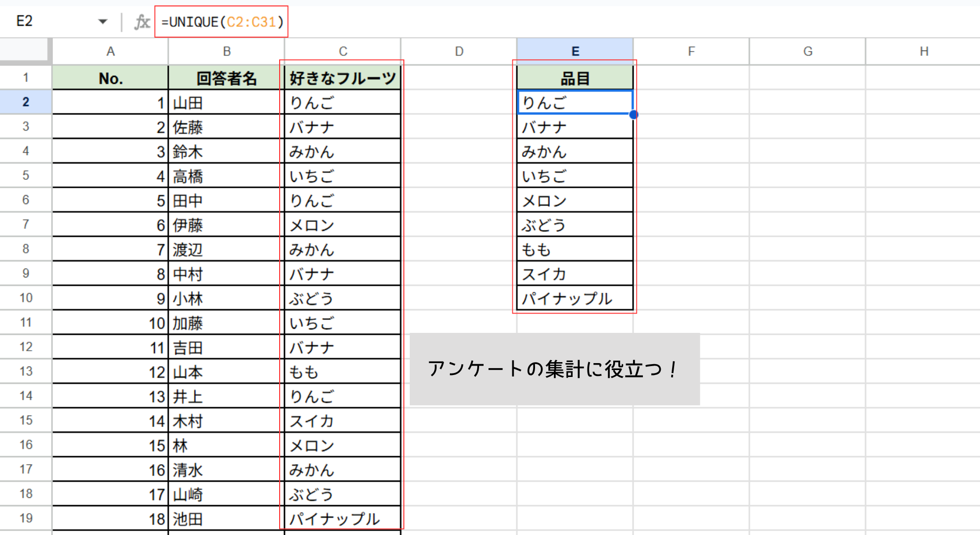Select column A header
Image resolution: width=980 pixels, height=535 pixels.
[x=110, y=52]
